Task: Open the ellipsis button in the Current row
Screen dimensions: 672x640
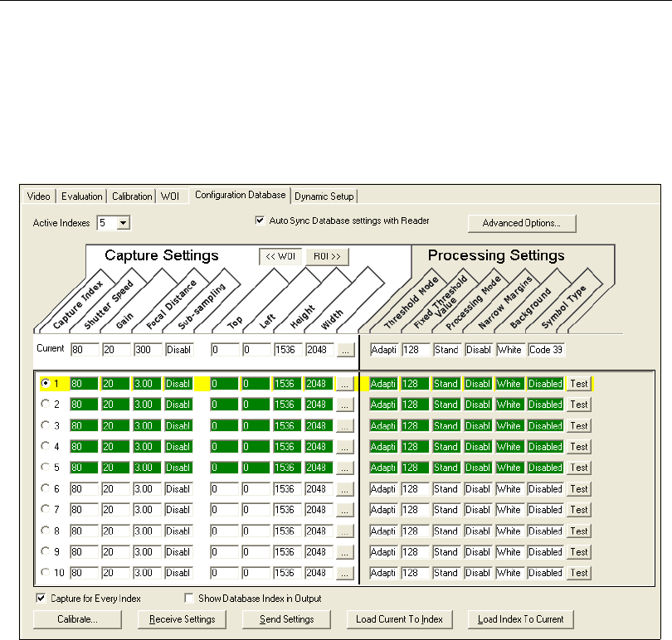Action: (x=345, y=350)
